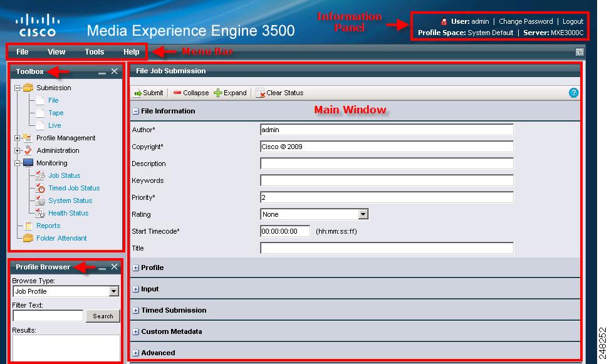This screenshot has width=609, height=364.
Task: Open Reports in Toolbox
Action: click(48, 226)
